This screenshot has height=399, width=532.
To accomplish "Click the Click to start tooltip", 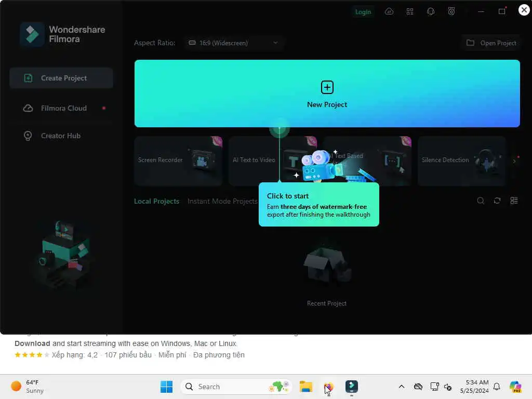I will tap(318, 205).
